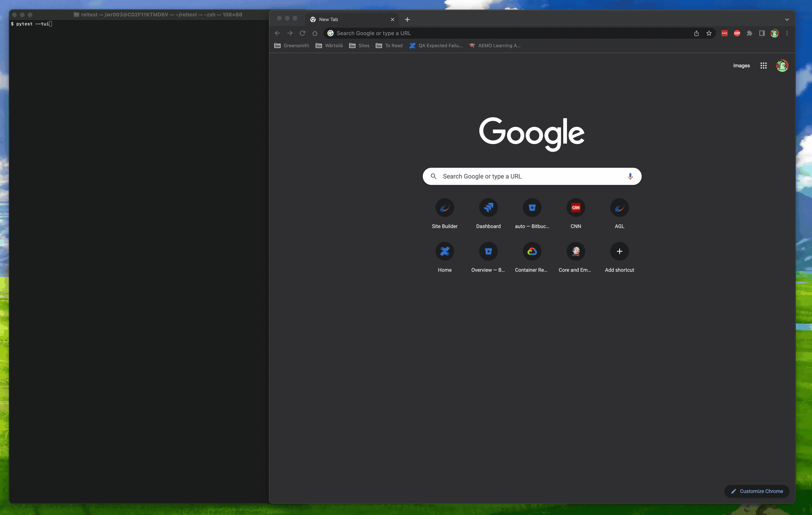Open a new tab with plus button
The width and height of the screenshot is (812, 515).
(x=407, y=20)
